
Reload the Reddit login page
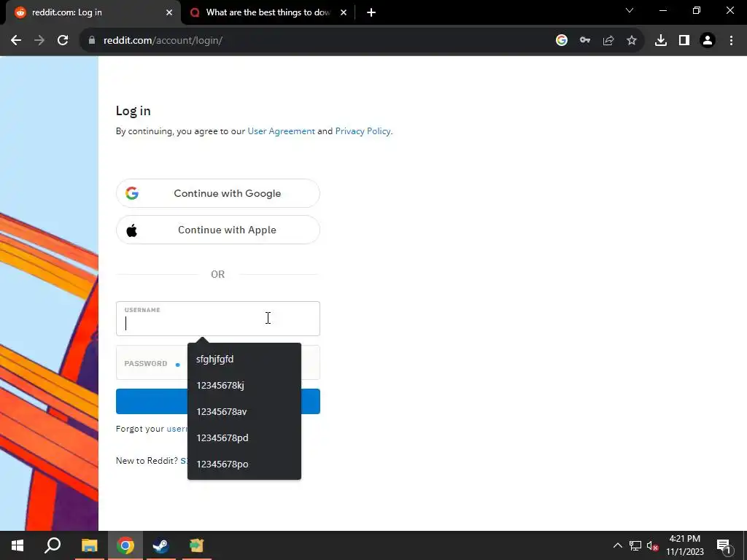(63, 41)
